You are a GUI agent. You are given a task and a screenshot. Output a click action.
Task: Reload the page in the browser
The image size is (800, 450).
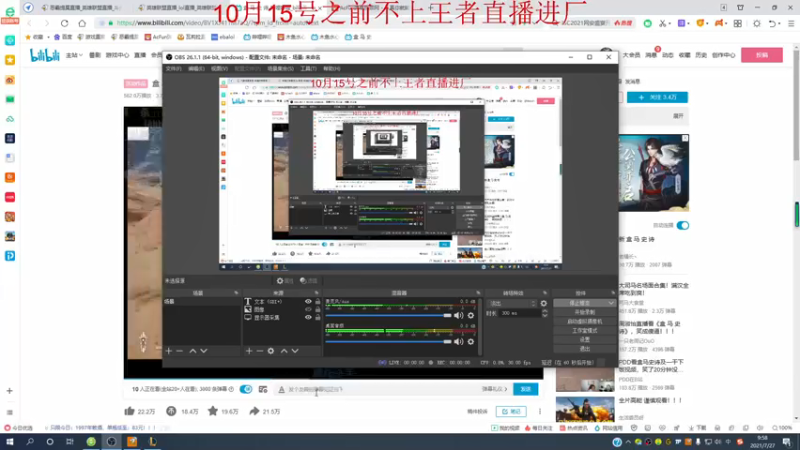pos(64,23)
